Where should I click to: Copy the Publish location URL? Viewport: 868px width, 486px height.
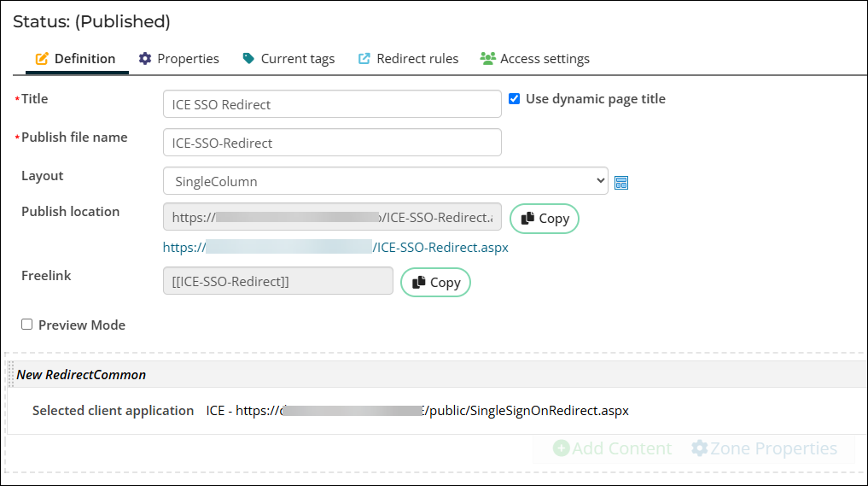point(545,219)
